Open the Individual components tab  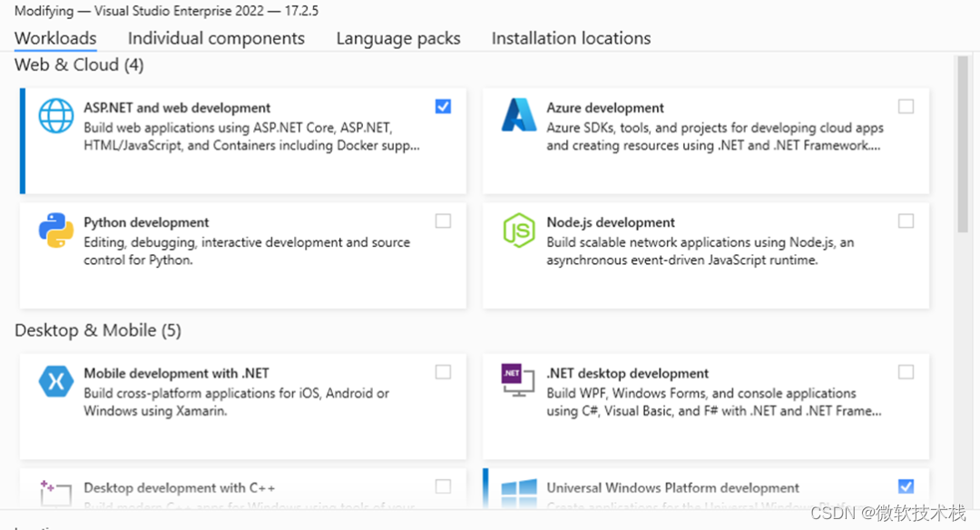tap(216, 38)
